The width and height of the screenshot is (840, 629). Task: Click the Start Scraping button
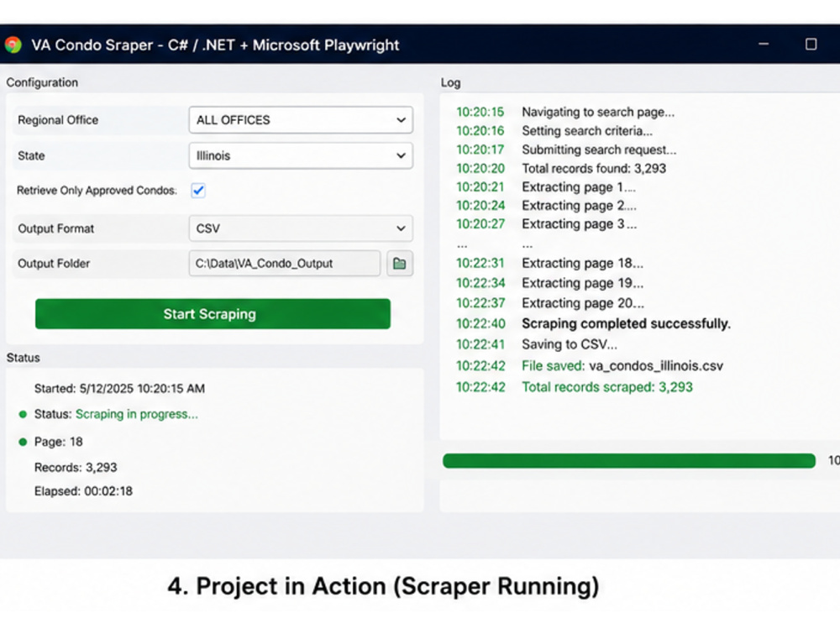213,314
